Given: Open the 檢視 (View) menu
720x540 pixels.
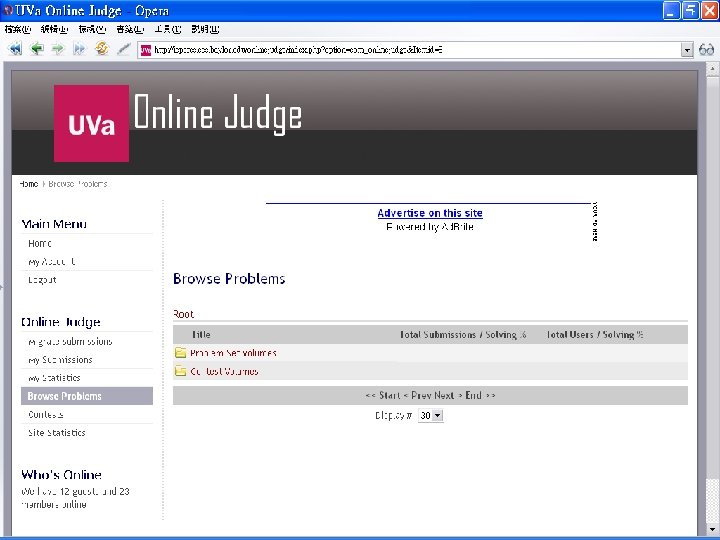Looking at the screenshot, I should tap(92, 29).
